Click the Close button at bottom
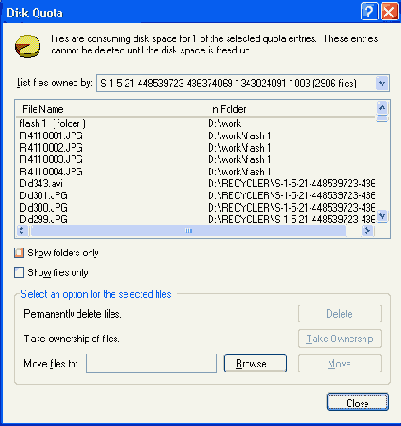The width and height of the screenshot is (401, 426). click(x=358, y=402)
